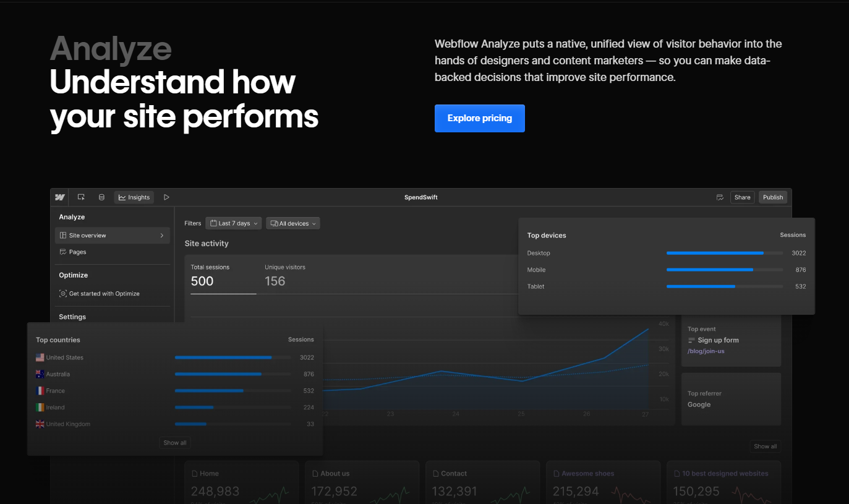Click the Optimize target icon
This screenshot has height=504, width=849.
tap(63, 294)
